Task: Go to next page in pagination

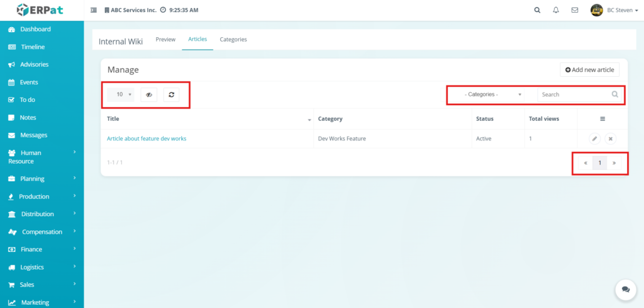Action: (x=614, y=163)
